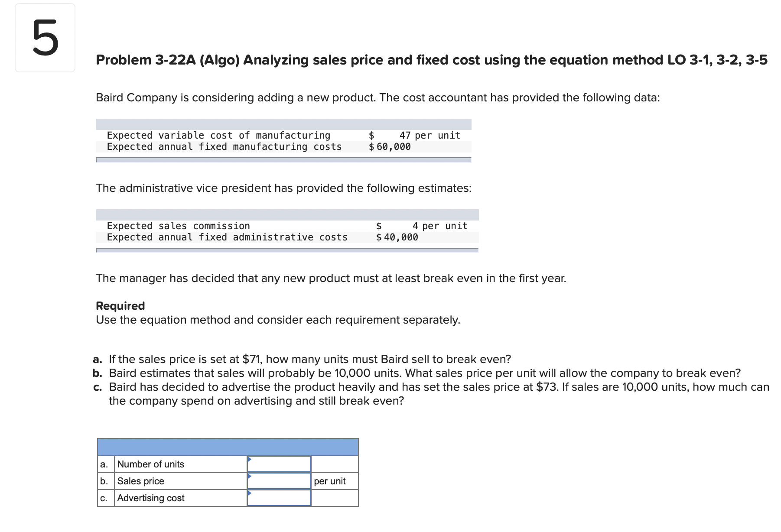The width and height of the screenshot is (781, 532).
Task: Expand the Sales price answer cell
Action: pyautogui.click(x=279, y=481)
